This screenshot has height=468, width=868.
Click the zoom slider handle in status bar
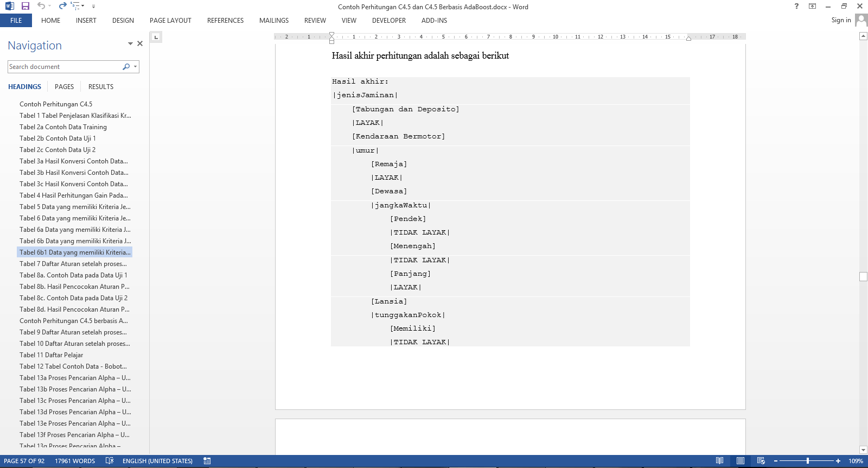pos(808,461)
